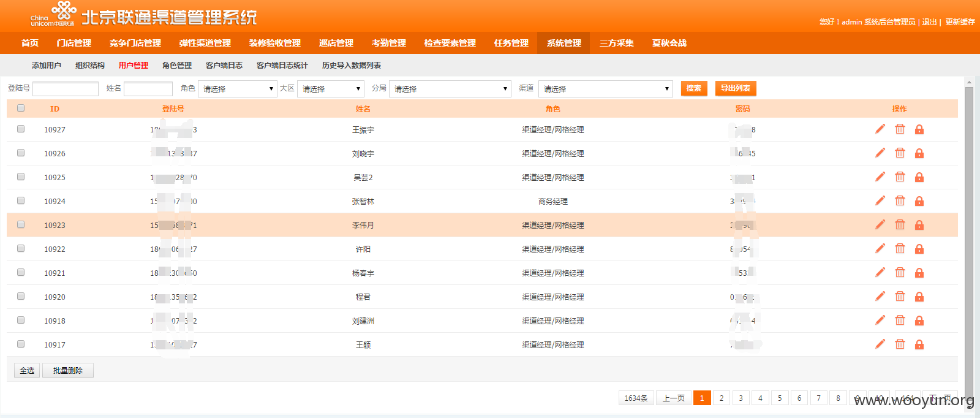Delete user 程君 with trash icon

[x=900, y=296]
